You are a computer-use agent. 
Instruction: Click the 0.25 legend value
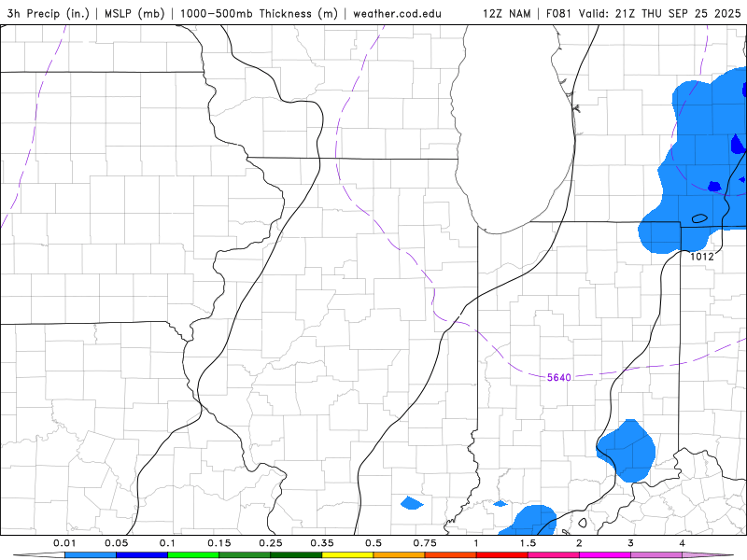click(x=271, y=543)
